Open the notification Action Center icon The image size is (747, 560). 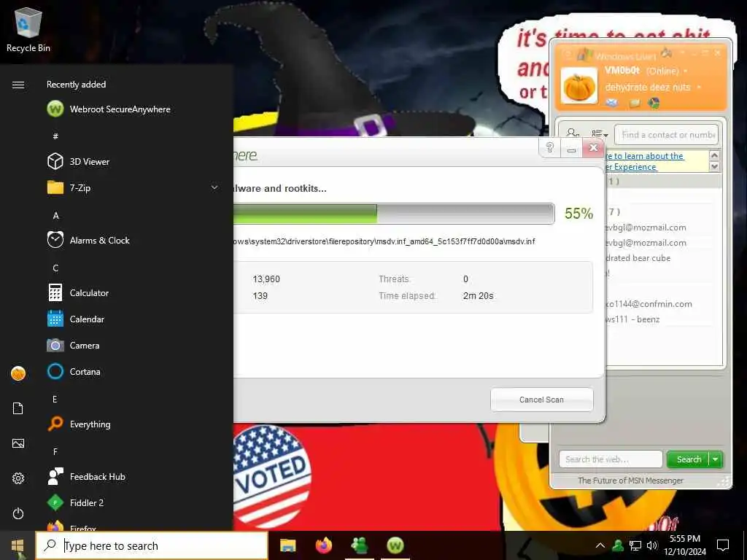(723, 545)
